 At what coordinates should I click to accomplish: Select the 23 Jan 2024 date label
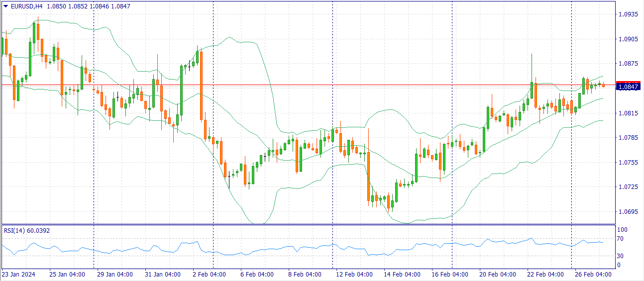(x=19, y=275)
